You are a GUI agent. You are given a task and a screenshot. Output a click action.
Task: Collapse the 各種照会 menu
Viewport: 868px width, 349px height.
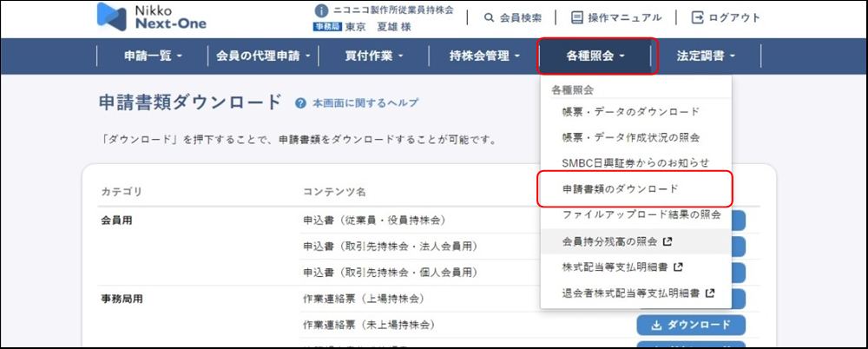pyautogui.click(x=595, y=56)
